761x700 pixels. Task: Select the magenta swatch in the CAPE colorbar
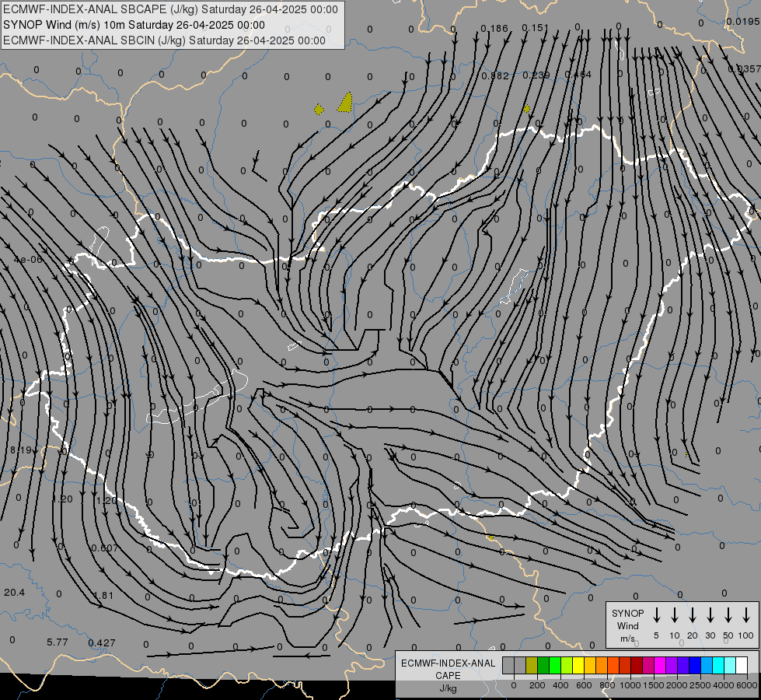660,665
